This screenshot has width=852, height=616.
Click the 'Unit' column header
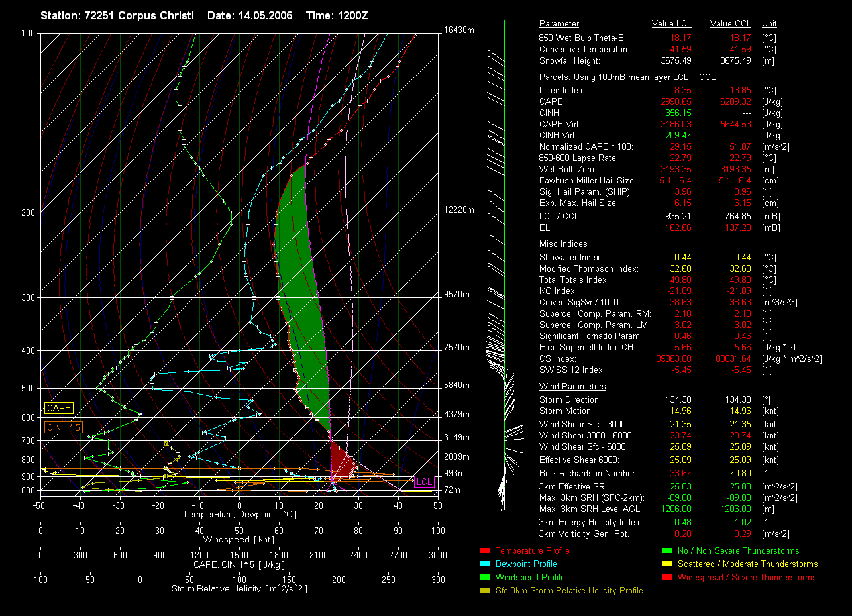[x=769, y=24]
